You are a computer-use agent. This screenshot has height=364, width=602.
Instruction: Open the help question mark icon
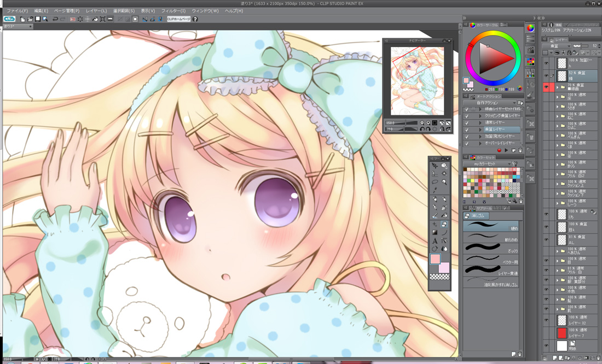(195, 19)
